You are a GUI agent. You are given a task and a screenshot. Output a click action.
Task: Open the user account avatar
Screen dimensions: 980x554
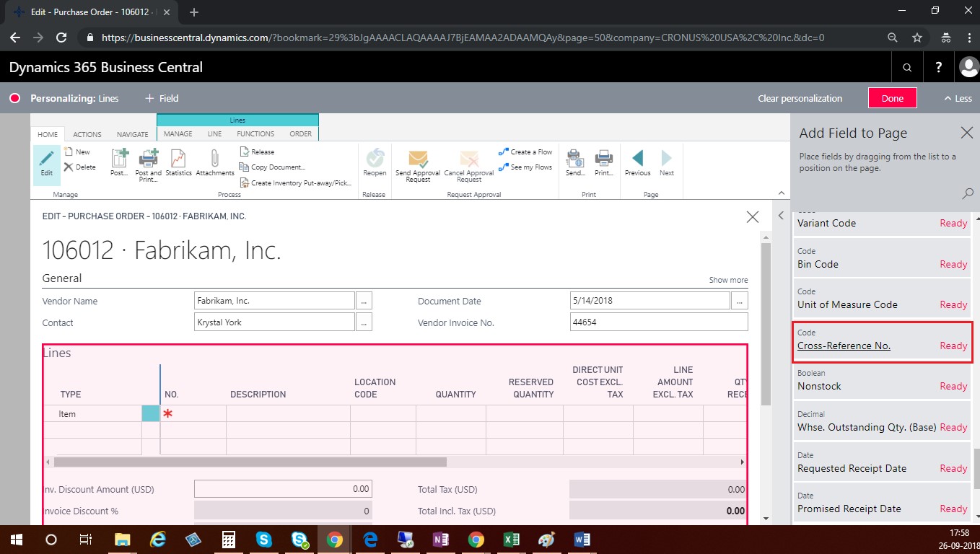[x=969, y=67]
